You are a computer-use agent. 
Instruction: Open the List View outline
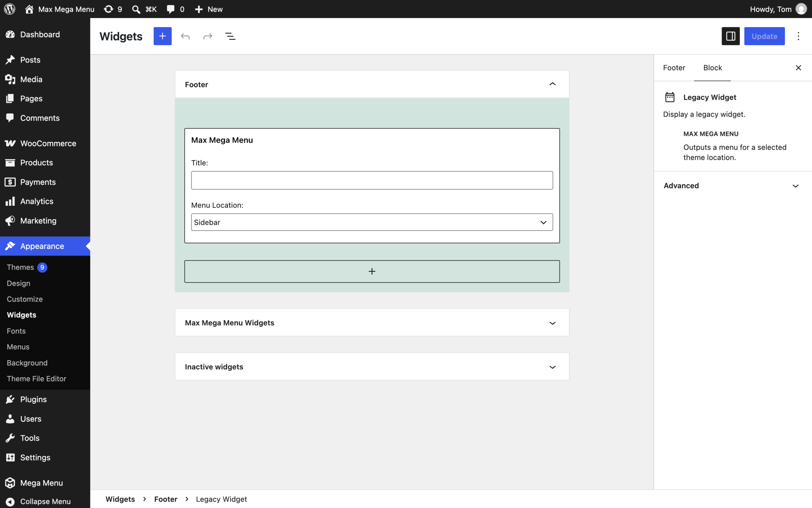pos(230,36)
